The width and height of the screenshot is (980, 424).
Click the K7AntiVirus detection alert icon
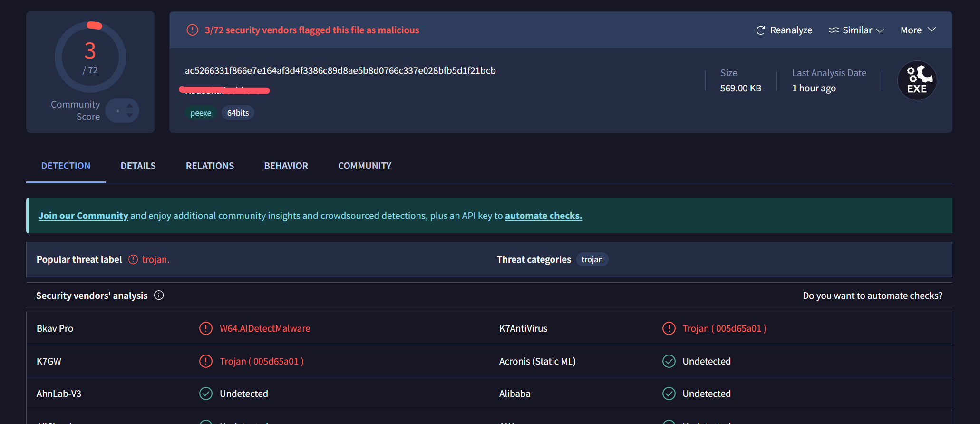pos(669,328)
